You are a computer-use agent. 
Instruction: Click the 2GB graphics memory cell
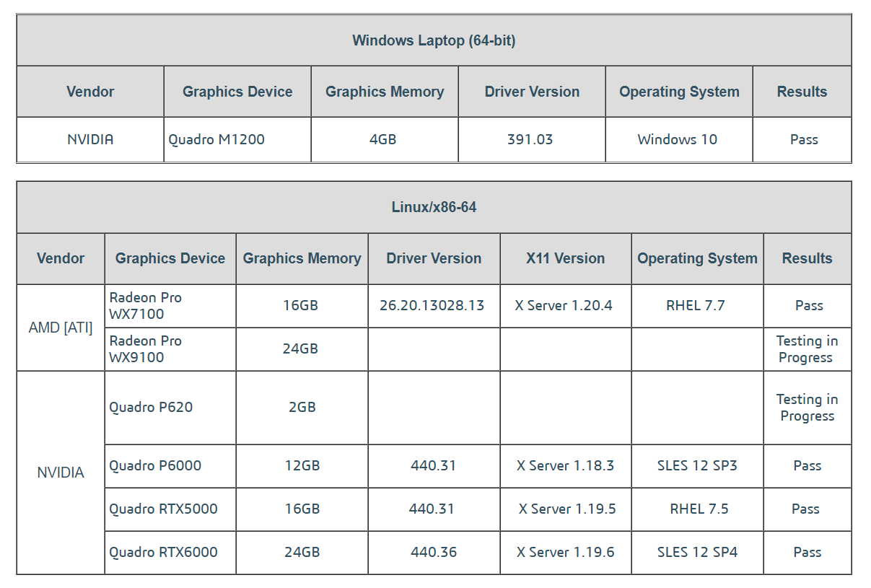pyautogui.click(x=302, y=408)
